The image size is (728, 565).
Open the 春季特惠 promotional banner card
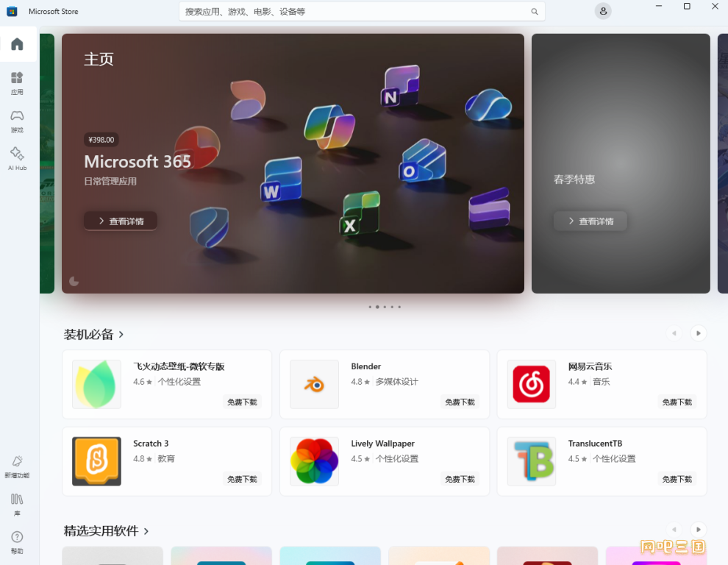coord(621,163)
